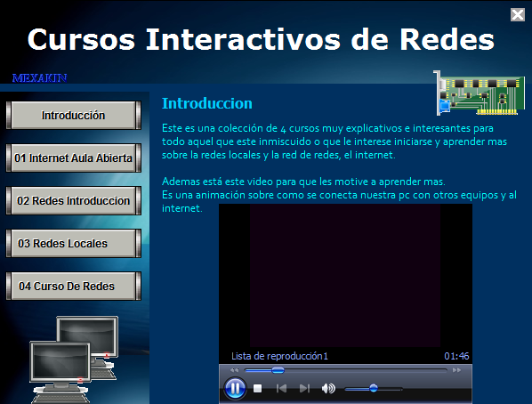Open 03 Redes Locales course
The height and width of the screenshot is (404, 532).
pyautogui.click(x=73, y=244)
